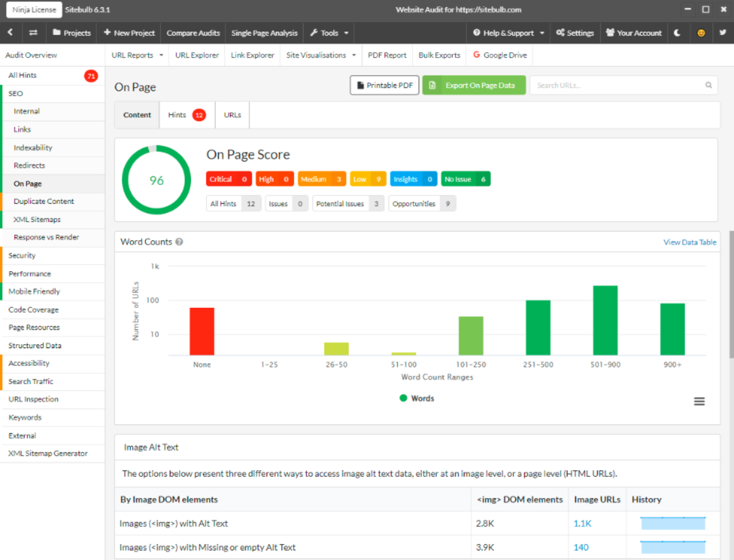Expand the Help & Support chevron
Image resolution: width=734 pixels, height=560 pixels.
tap(542, 33)
